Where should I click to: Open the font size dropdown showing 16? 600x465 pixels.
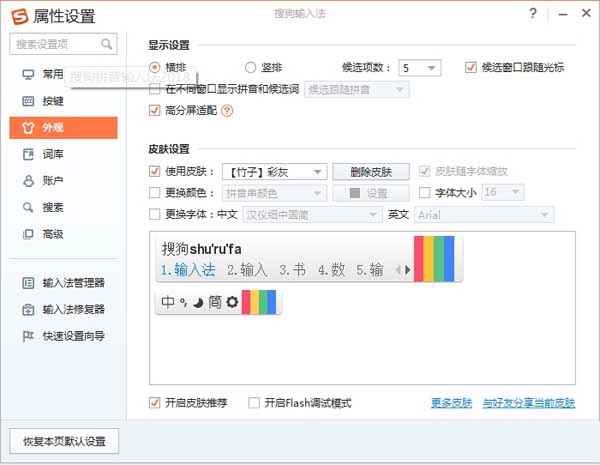503,192
